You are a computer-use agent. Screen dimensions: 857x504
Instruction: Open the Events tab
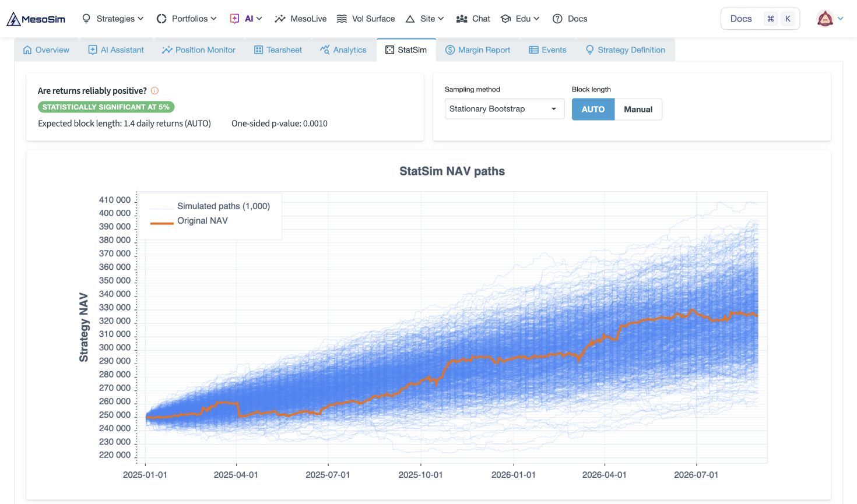point(547,50)
